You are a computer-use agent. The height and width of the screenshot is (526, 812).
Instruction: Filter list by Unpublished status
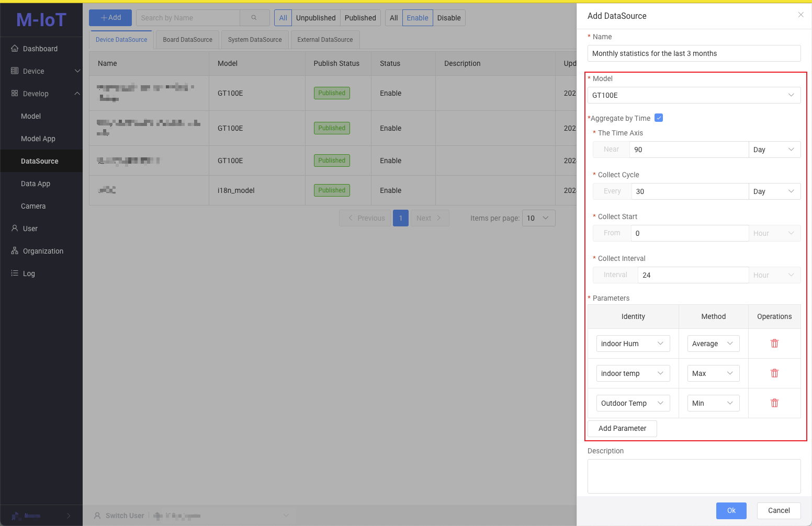[x=315, y=18]
